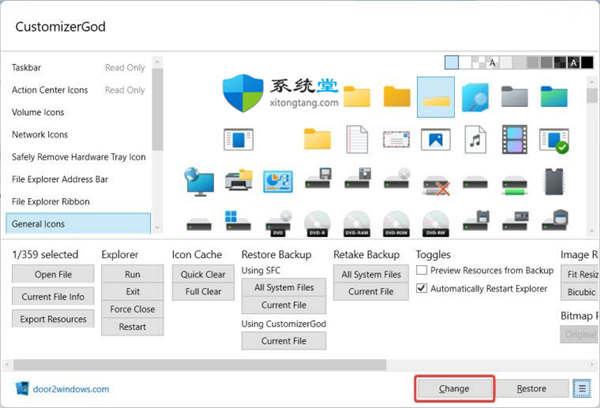Enable Preview Resources from Backup checkbox
Viewport: 600px width, 408px height.
click(x=421, y=270)
